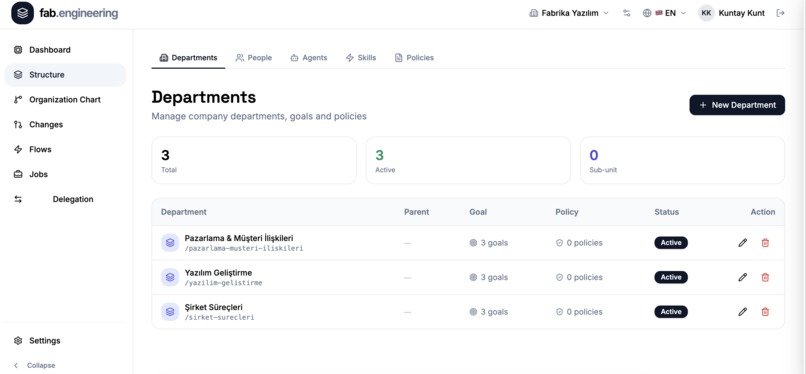The image size is (806, 374).
Task: Open Jobs in the sidebar
Action: (x=65, y=174)
